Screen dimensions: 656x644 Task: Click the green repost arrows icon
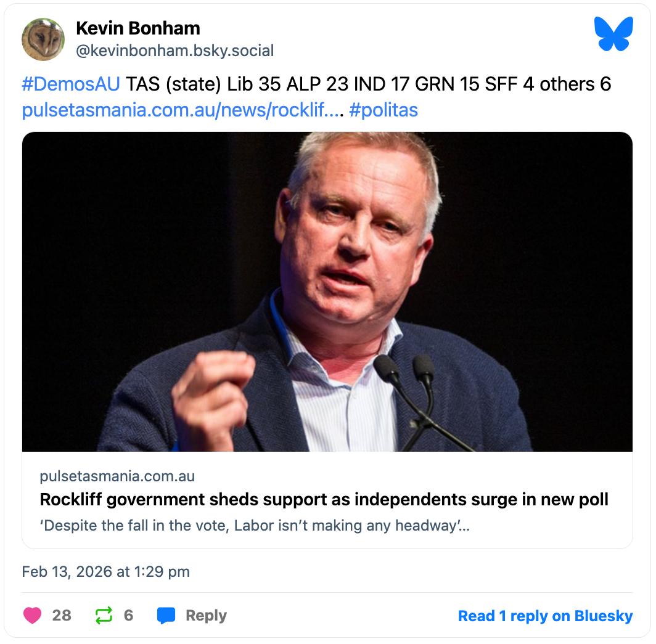[104, 615]
